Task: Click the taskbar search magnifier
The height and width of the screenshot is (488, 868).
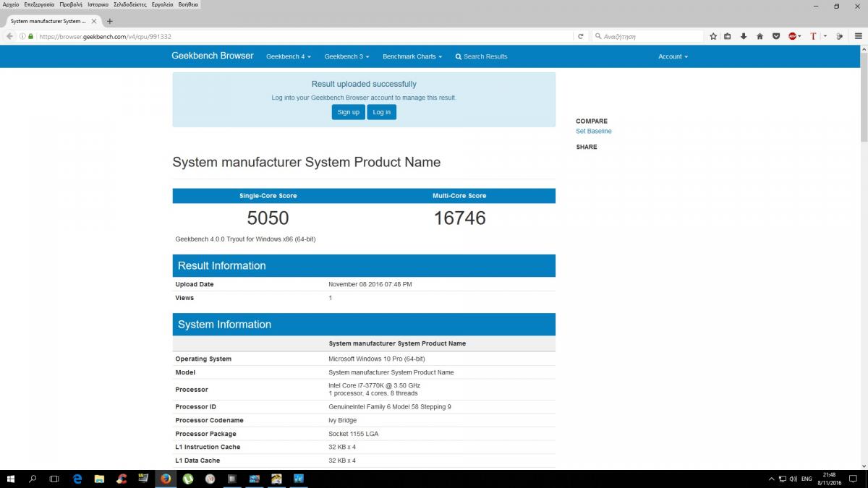Action: click(x=33, y=479)
